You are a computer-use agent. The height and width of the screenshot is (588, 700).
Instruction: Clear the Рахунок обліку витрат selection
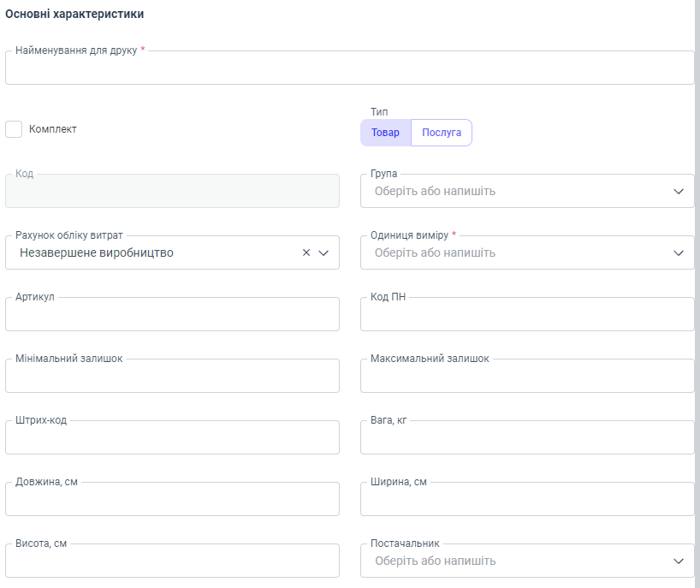[306, 253]
